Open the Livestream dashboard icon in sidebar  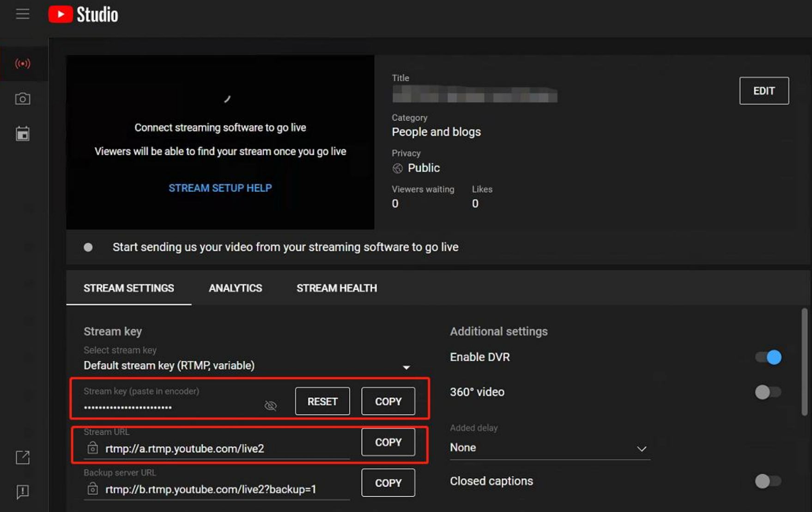click(x=23, y=64)
